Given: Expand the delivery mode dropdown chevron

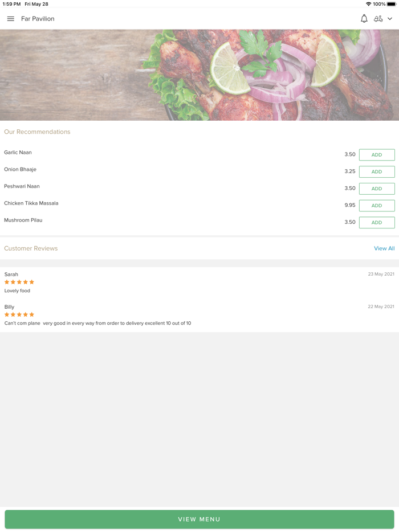Looking at the screenshot, I should click(390, 19).
